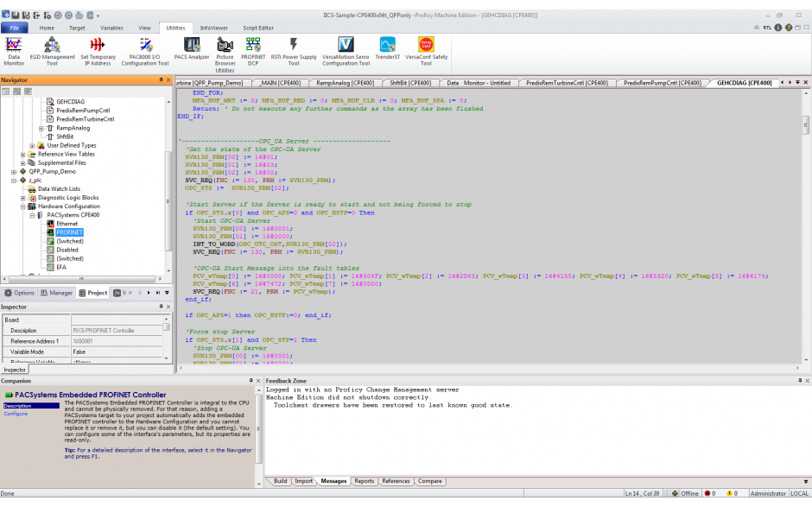Launch the EGD Management Tool
This screenshot has height=507, width=812.
[52, 51]
